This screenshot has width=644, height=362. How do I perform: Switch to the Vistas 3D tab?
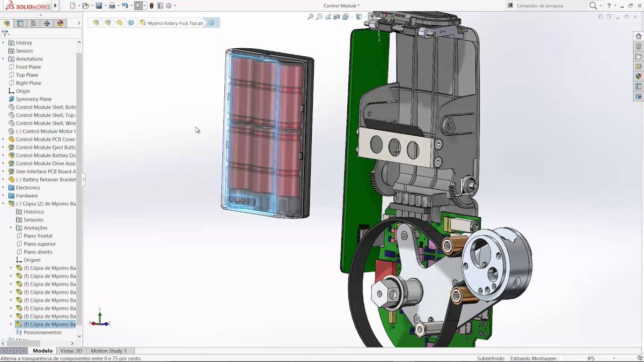[x=71, y=351]
